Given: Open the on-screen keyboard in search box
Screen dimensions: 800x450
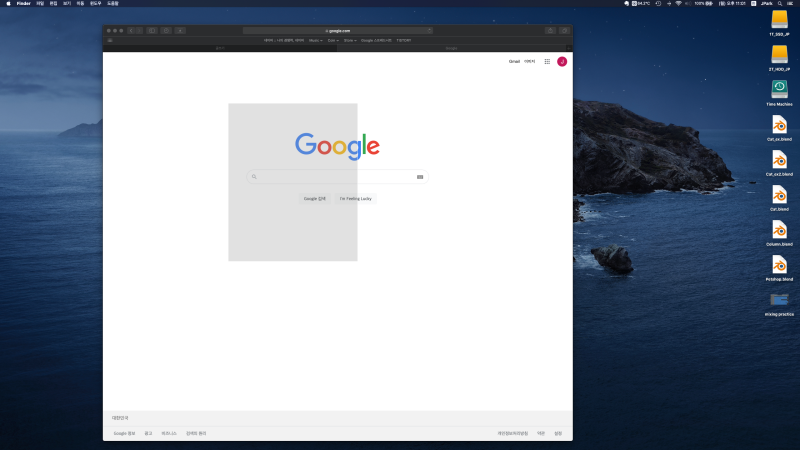Looking at the screenshot, I should (420, 177).
